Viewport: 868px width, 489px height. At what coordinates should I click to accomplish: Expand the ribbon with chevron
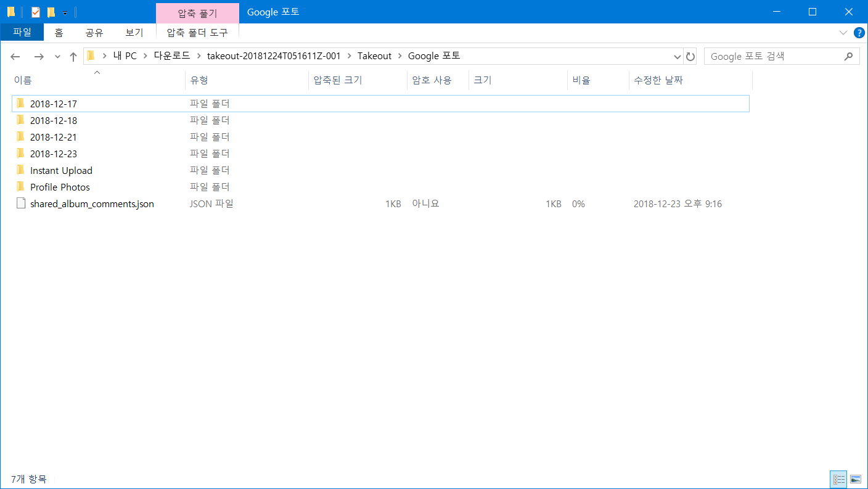[843, 33]
